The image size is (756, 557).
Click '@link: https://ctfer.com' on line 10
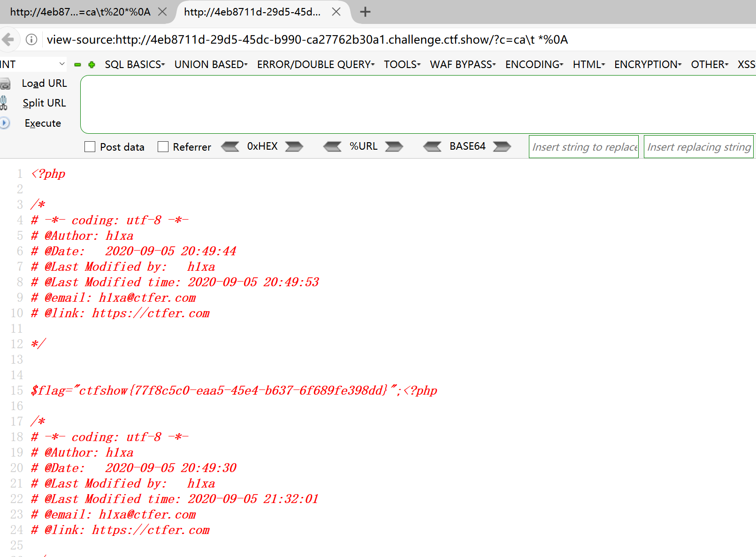[x=120, y=313]
